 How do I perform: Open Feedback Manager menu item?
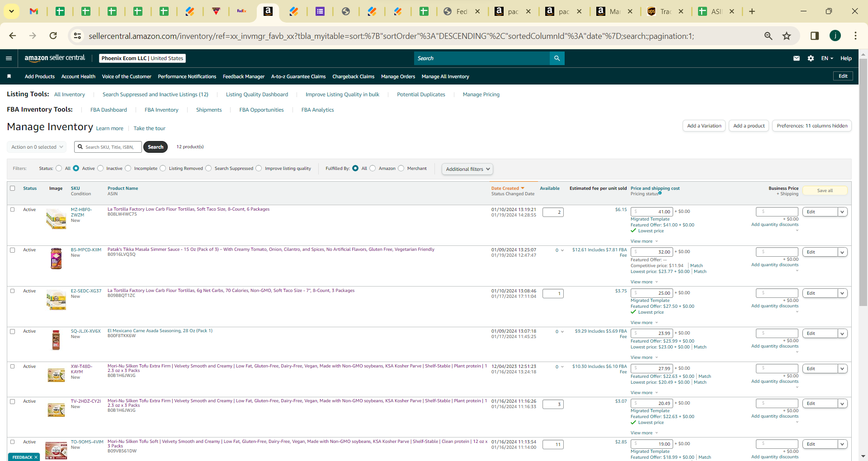pyautogui.click(x=244, y=76)
